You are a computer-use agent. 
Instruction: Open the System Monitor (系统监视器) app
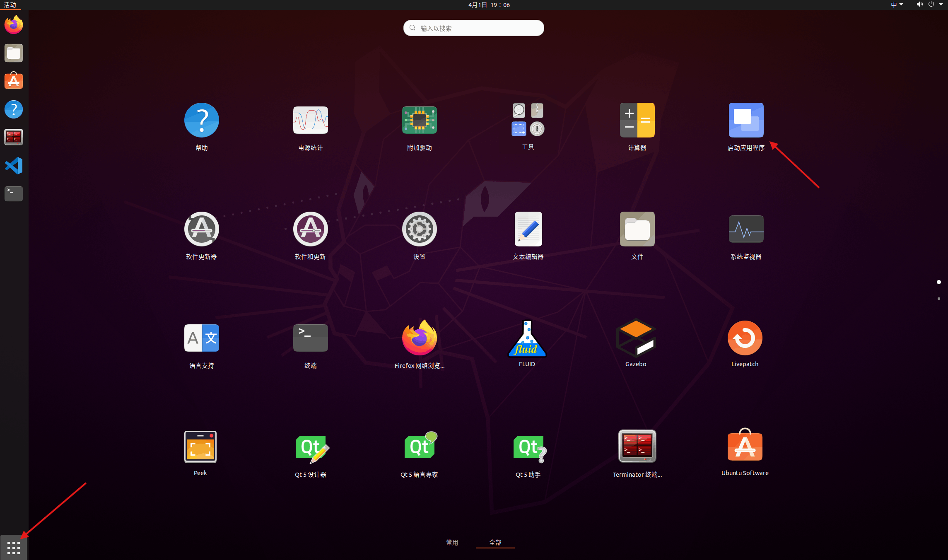point(745,229)
